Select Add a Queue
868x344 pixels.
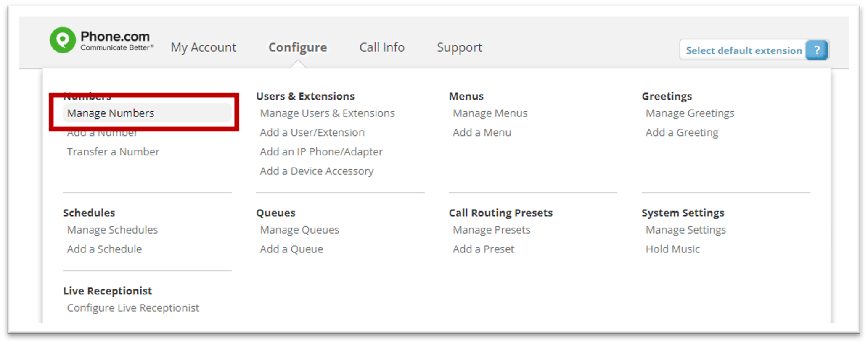pos(291,249)
